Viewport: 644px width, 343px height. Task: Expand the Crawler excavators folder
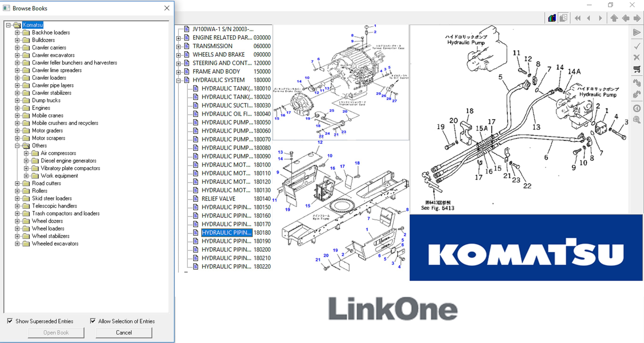point(17,55)
